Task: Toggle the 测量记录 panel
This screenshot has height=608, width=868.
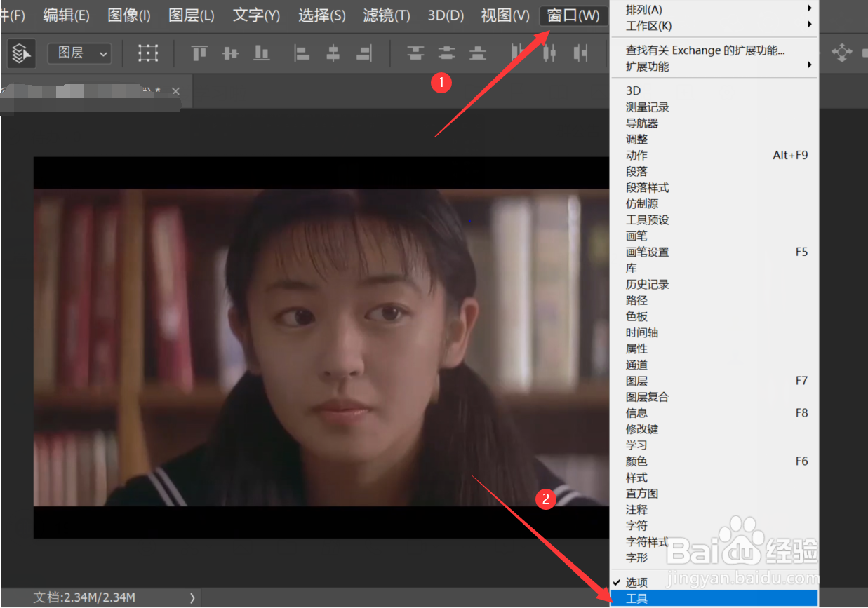Action: [714, 107]
